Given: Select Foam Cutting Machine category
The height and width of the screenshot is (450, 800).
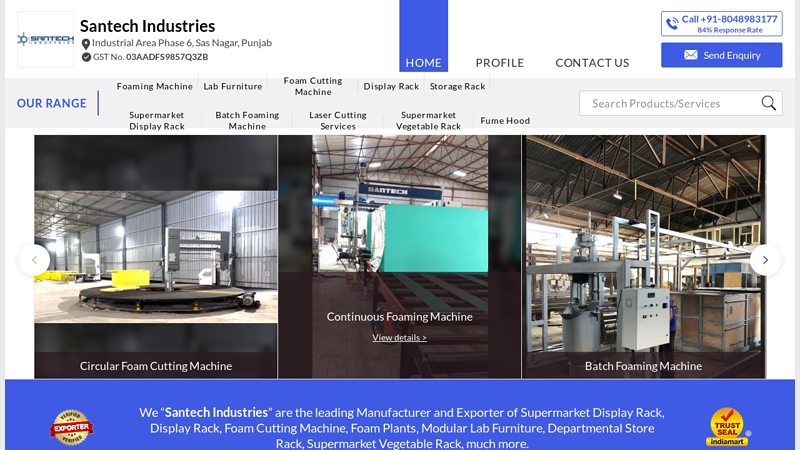Looking at the screenshot, I should coord(313,86).
